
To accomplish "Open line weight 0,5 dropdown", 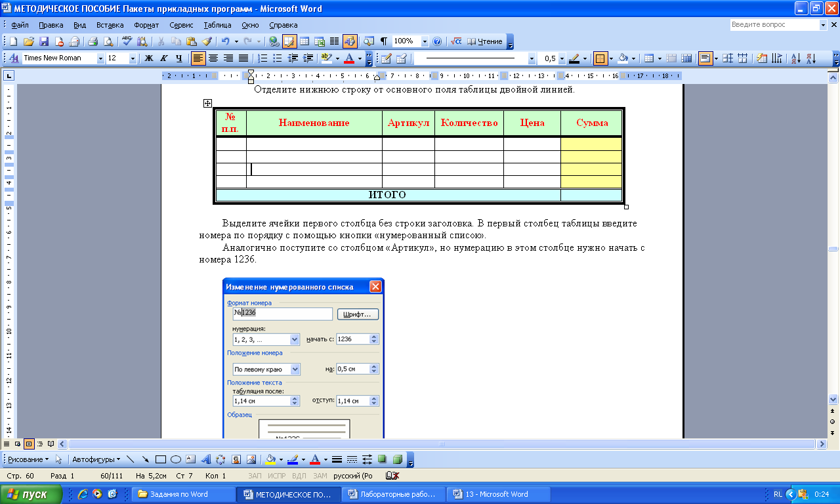I will [562, 58].
